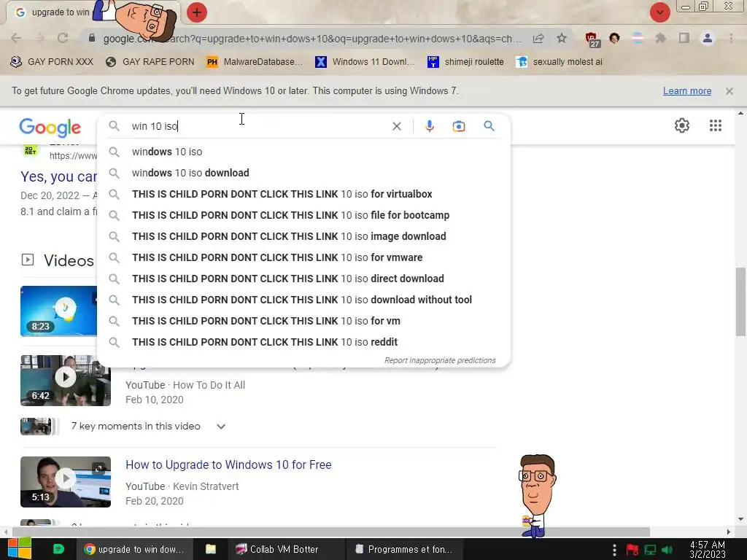747x560 pixels.
Task: Submit the search using the blue magnifier
Action: tap(489, 126)
